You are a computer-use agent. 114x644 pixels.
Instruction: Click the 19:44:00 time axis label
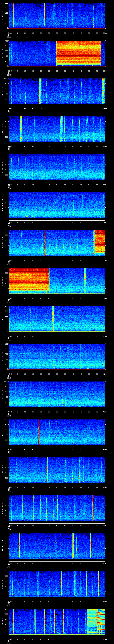click(9, 525)
